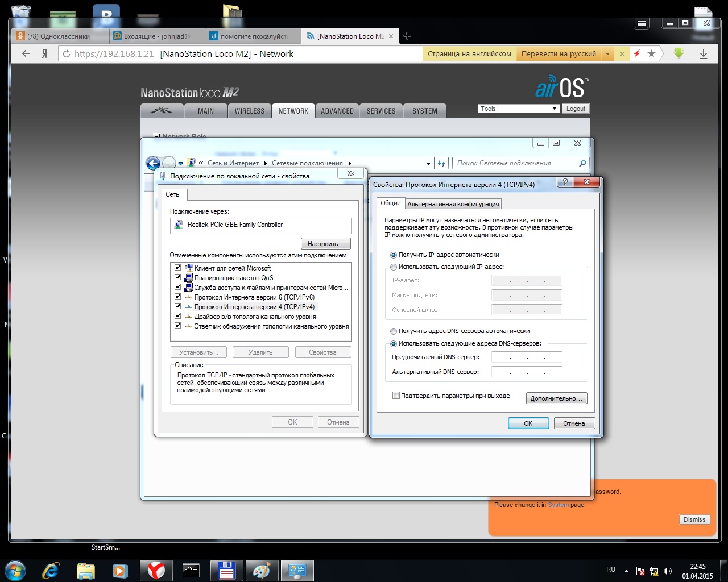Open the media player taskbar icon
This screenshot has height=582, width=728.
tap(120, 571)
